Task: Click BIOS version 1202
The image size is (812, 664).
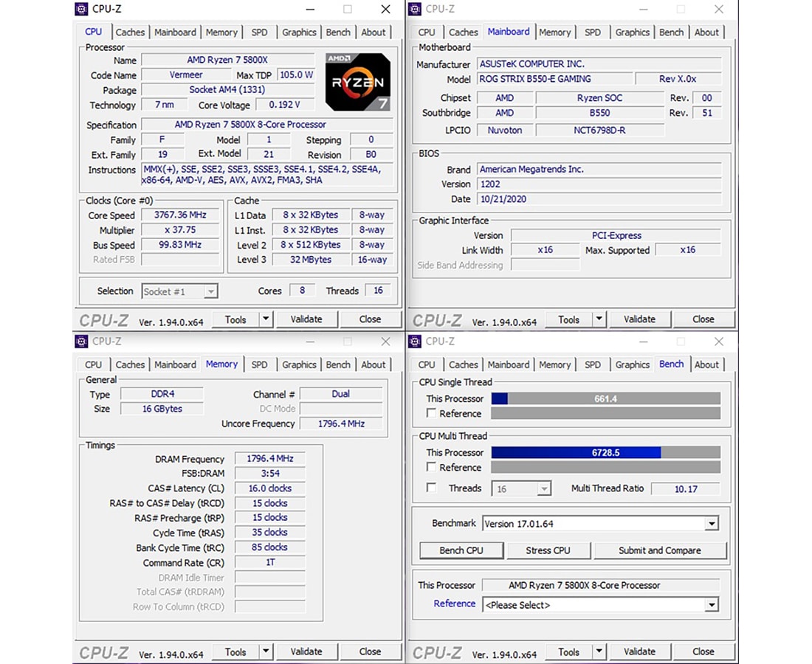Action: click(x=599, y=184)
